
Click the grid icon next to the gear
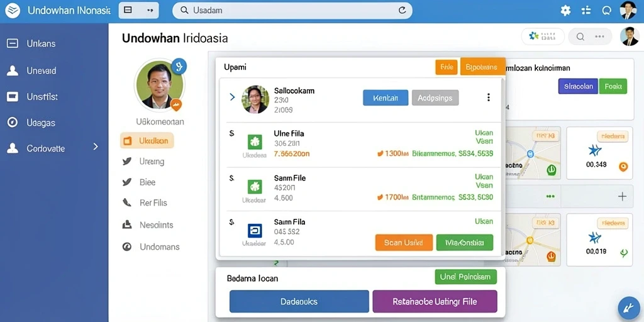[x=586, y=11]
